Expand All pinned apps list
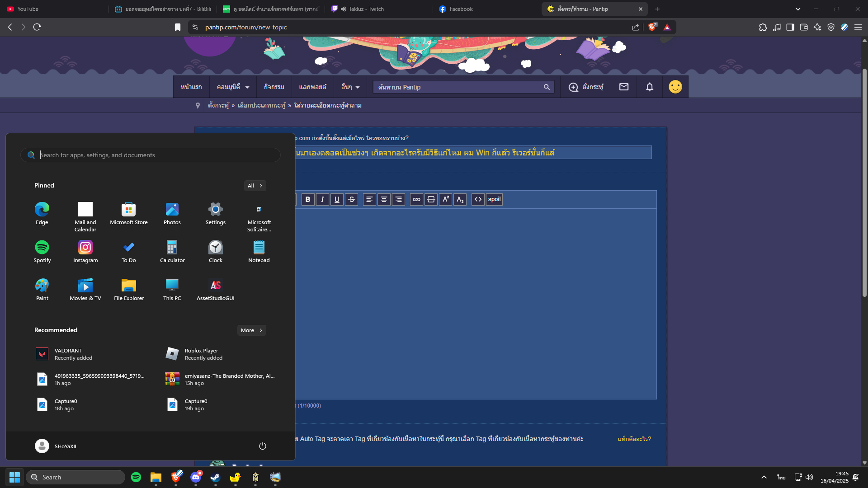 [255, 186]
